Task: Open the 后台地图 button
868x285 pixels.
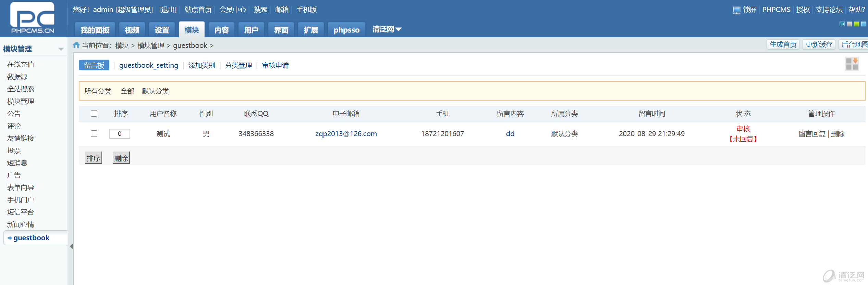Action: 854,45
